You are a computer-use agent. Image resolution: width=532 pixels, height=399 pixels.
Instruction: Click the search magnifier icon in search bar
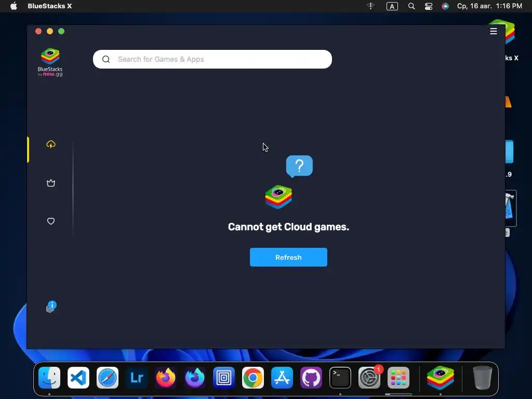coord(106,59)
